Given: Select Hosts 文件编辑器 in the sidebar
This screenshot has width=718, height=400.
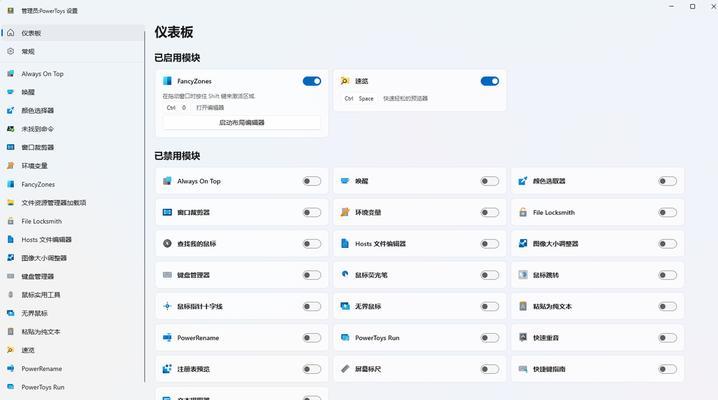Looking at the screenshot, I should tap(72, 239).
